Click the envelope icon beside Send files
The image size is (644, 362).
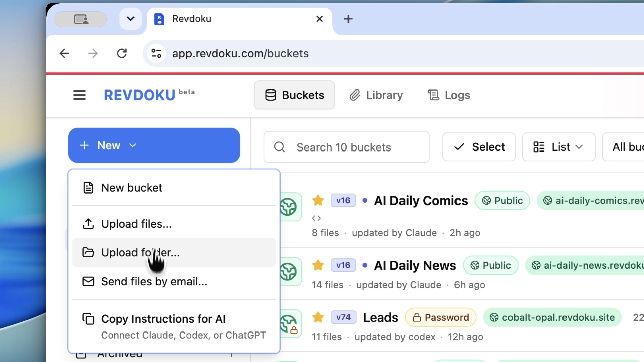pos(88,281)
